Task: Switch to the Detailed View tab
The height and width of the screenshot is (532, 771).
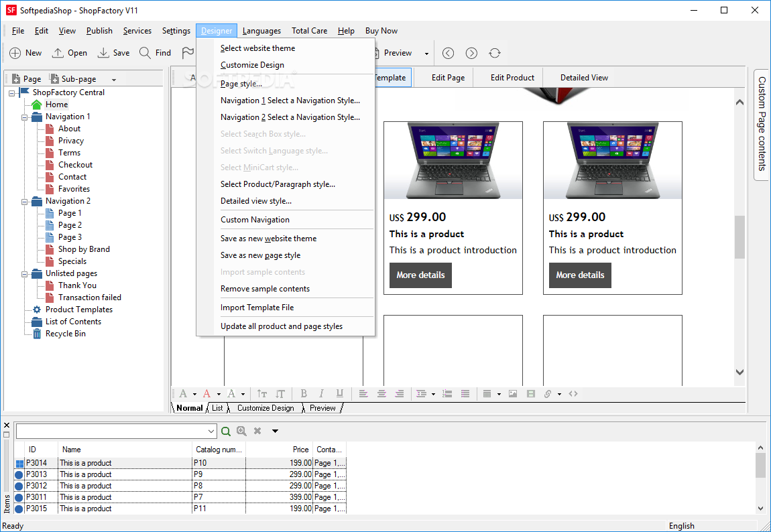Action: point(584,78)
